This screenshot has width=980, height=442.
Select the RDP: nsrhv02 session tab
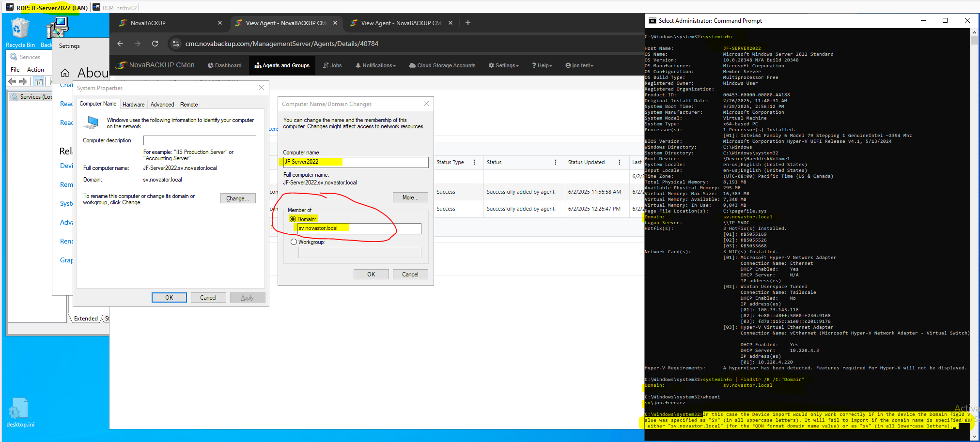tap(115, 8)
